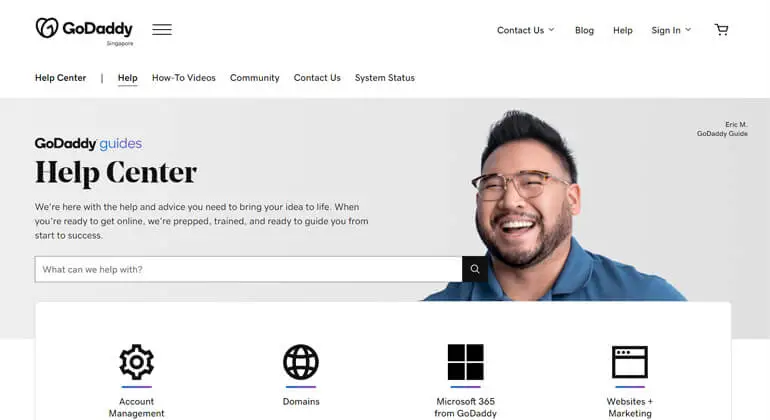
Task: Open the Domains globe icon
Action: (301, 362)
